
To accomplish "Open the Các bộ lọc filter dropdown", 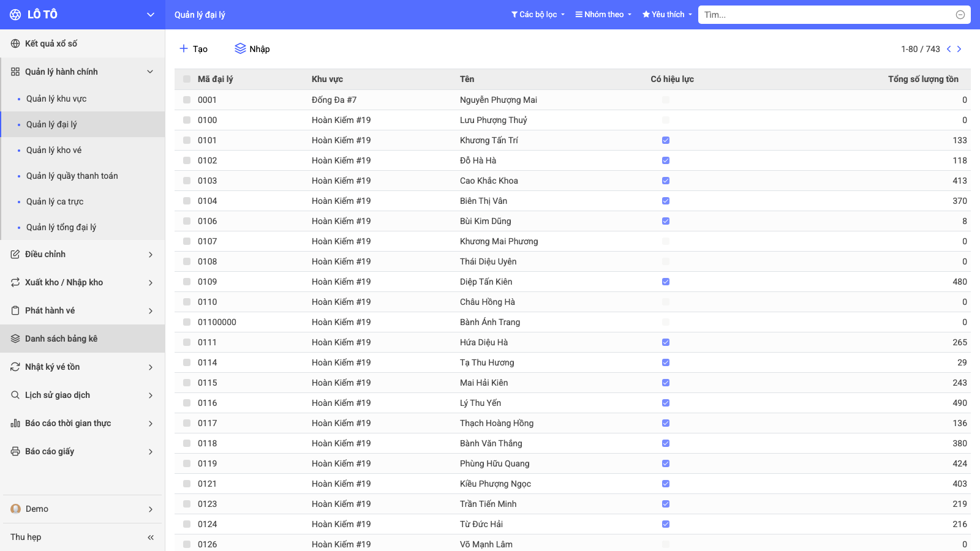I will tap(538, 15).
